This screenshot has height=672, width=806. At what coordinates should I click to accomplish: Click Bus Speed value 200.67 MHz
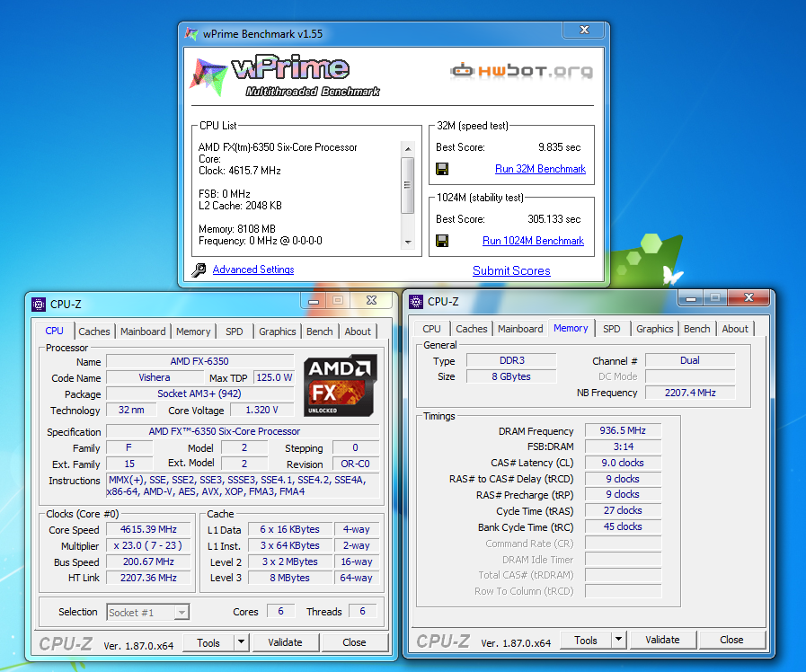148,561
